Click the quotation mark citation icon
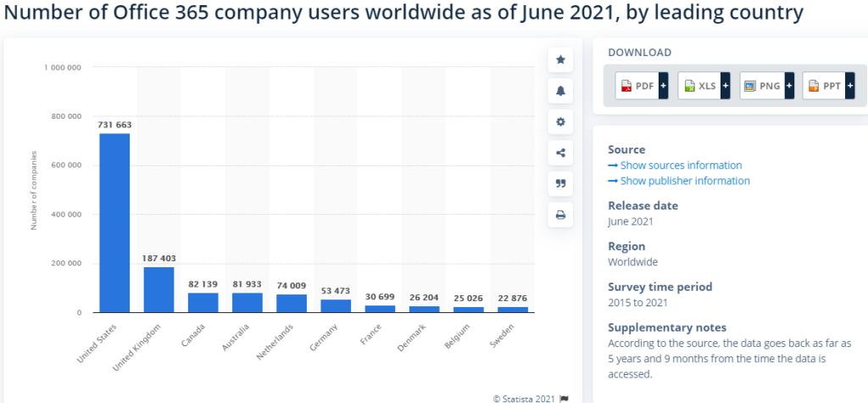 [x=560, y=184]
